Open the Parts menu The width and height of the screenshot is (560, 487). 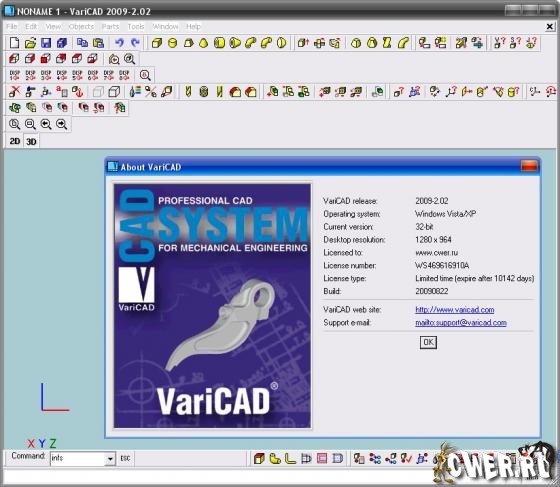tap(110, 26)
